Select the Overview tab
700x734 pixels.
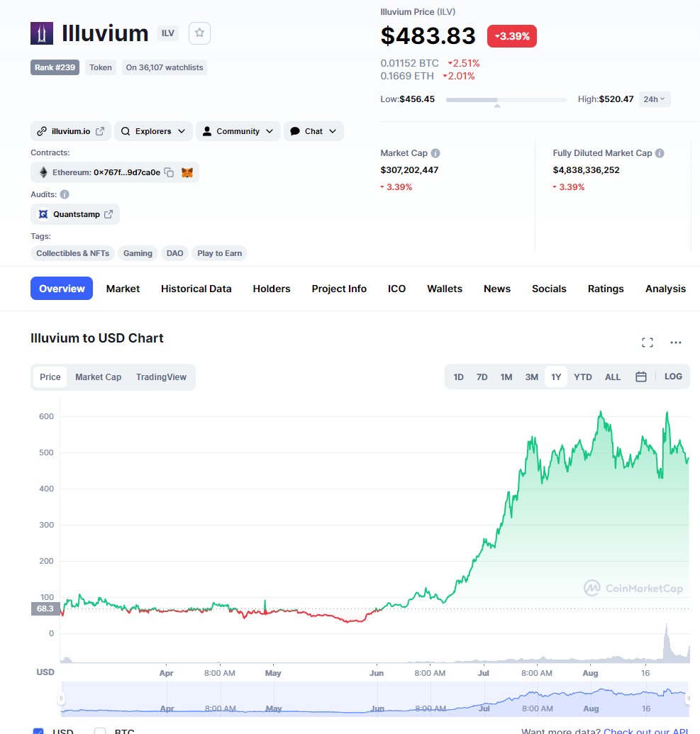coord(62,289)
